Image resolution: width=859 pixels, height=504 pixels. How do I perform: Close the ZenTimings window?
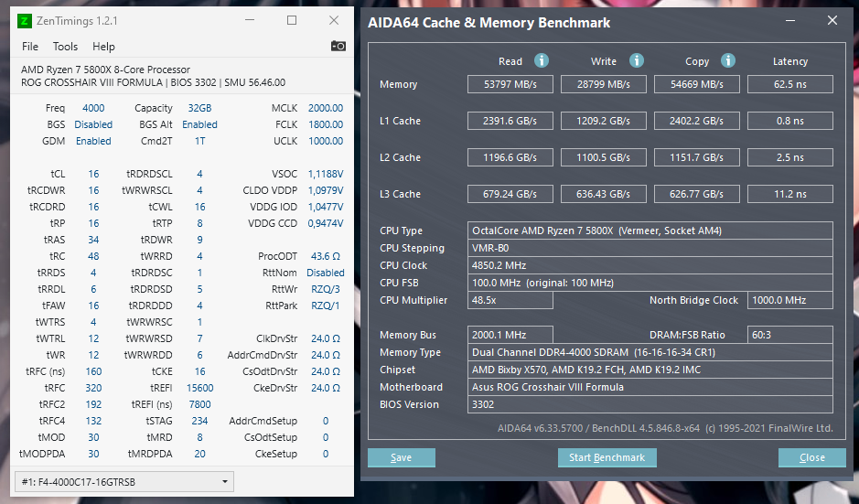click(x=334, y=20)
